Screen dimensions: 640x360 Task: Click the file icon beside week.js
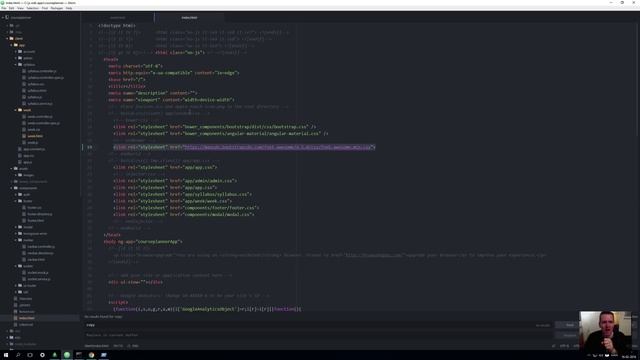point(24,142)
